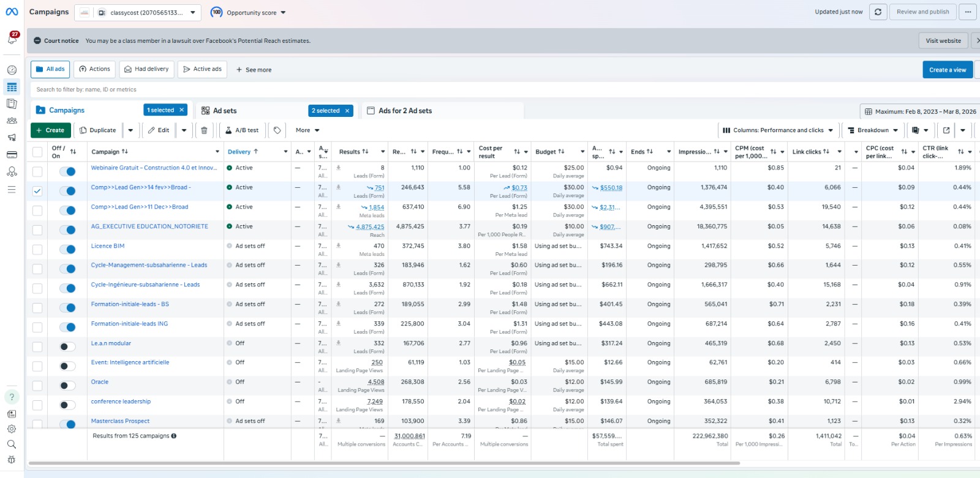Select the Had delivery filter tab

coord(146,69)
